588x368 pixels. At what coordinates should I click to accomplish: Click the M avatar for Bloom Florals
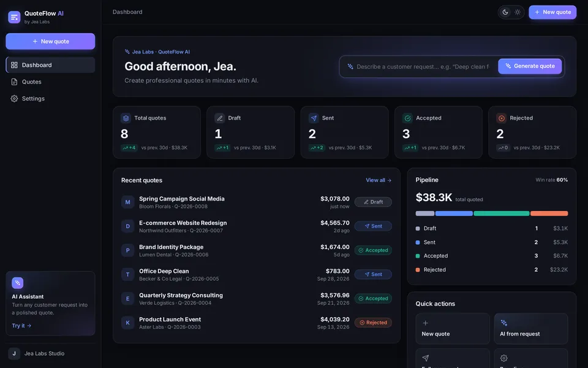coord(127,202)
